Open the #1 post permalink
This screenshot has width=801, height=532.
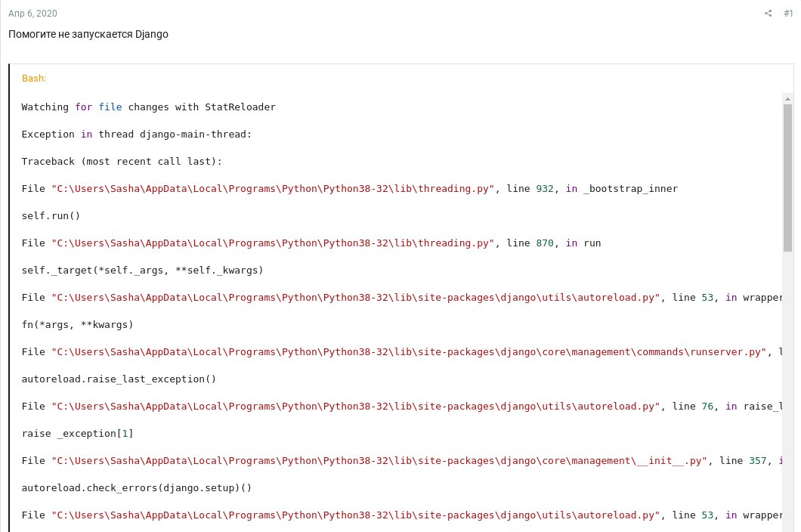(x=788, y=14)
